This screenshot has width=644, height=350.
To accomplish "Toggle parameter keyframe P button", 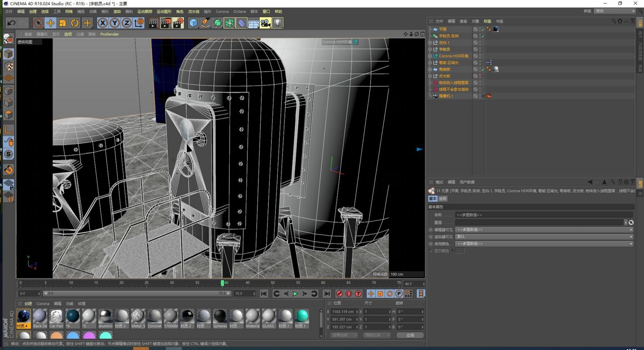I will pyautogui.click(x=399, y=294).
